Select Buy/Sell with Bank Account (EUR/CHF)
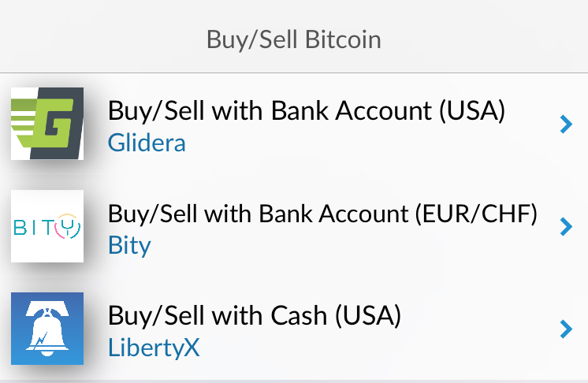Image resolution: width=588 pixels, height=383 pixels. tap(322, 214)
